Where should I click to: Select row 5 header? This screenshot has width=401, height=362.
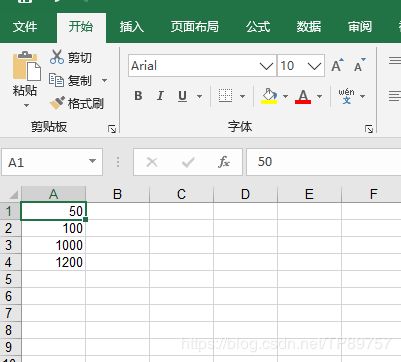click(x=10, y=279)
